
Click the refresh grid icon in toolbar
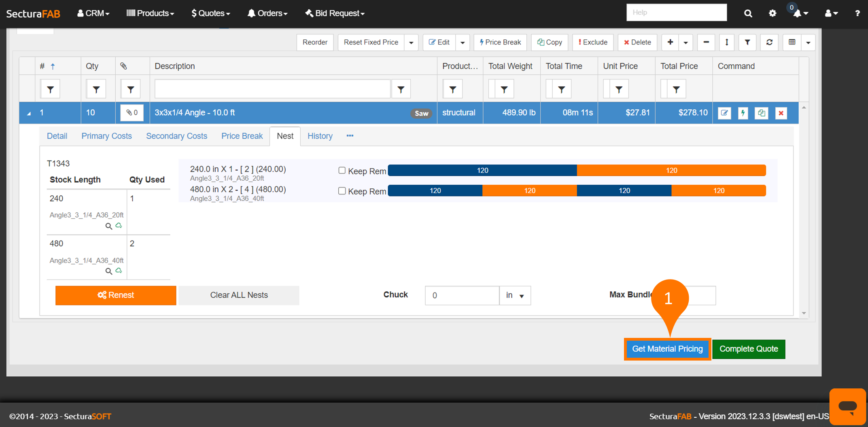tap(769, 42)
